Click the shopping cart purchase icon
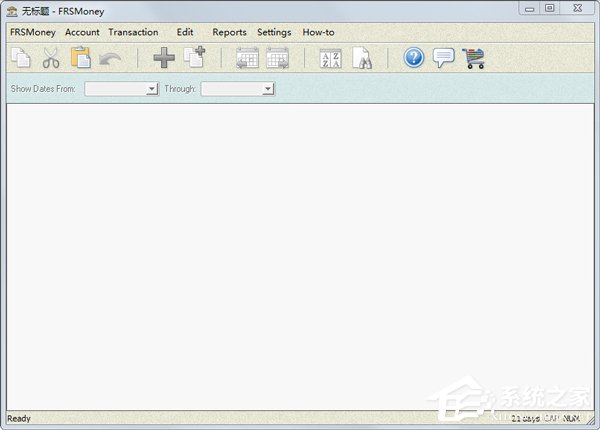The height and width of the screenshot is (430, 600). (x=474, y=58)
